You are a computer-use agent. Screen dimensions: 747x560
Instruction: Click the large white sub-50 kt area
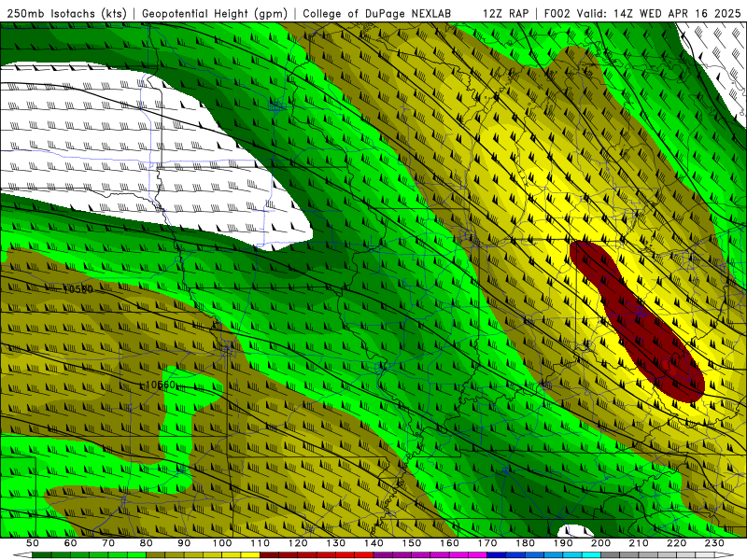[143, 157]
